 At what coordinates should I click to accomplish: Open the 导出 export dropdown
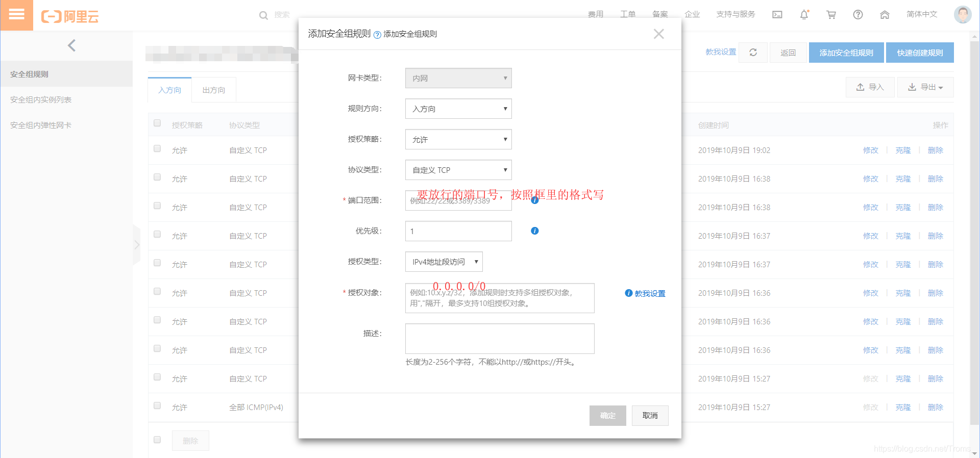925,87
